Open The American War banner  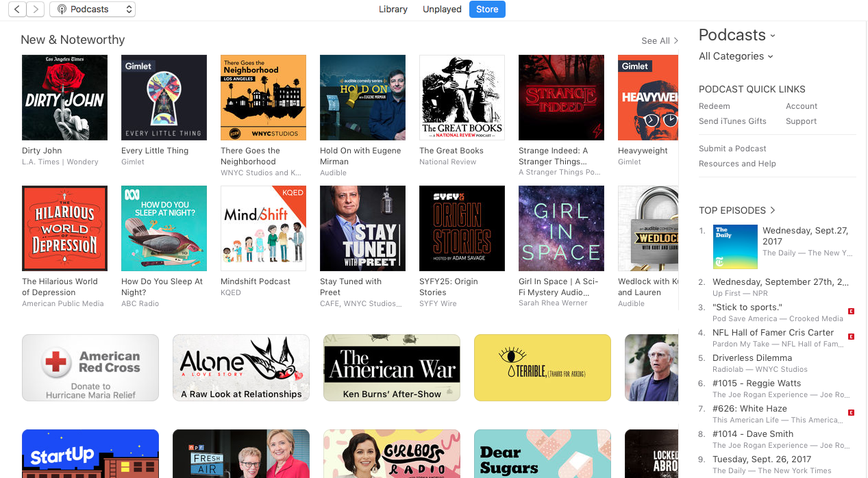pos(392,367)
